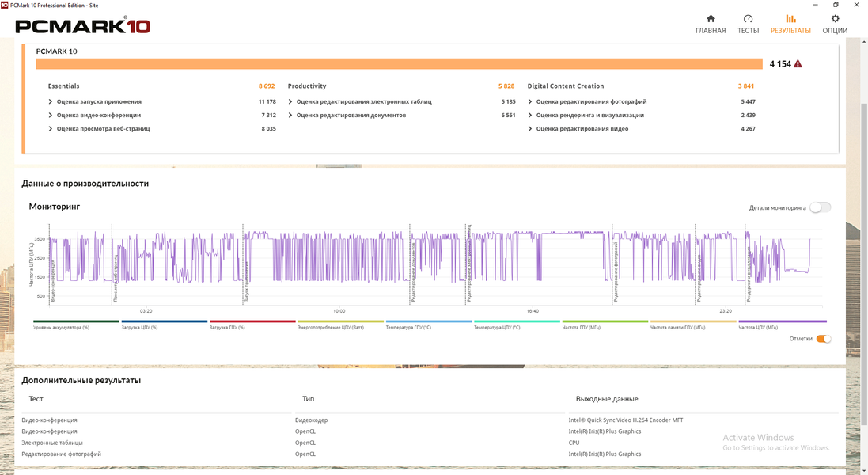The width and height of the screenshot is (868, 475).
Task: Click the PCMark 10 logo
Action: click(82, 26)
